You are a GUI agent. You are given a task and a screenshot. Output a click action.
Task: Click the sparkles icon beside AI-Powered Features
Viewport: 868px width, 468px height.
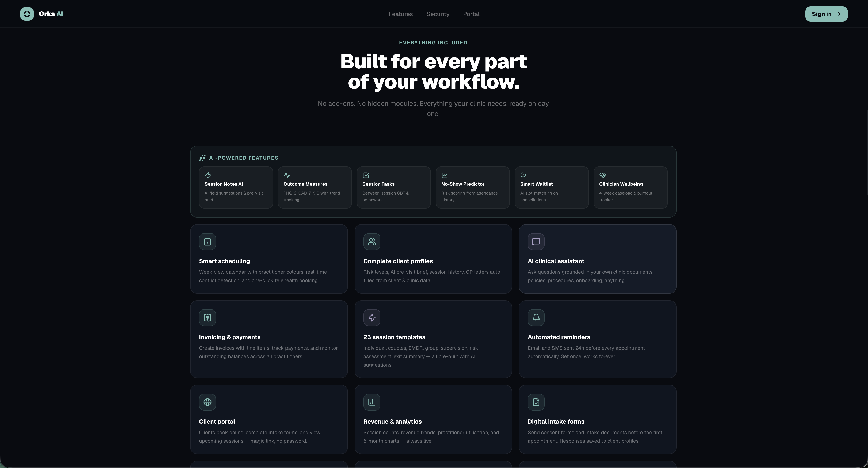pos(202,158)
